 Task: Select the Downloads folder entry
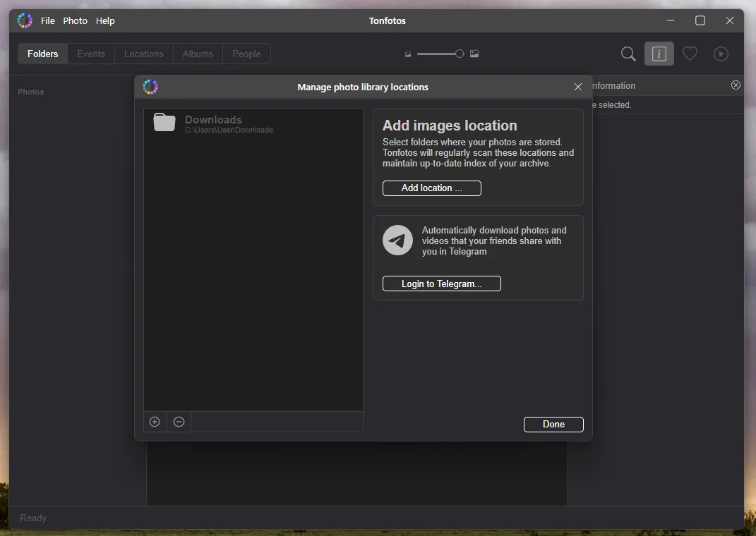[x=213, y=123]
